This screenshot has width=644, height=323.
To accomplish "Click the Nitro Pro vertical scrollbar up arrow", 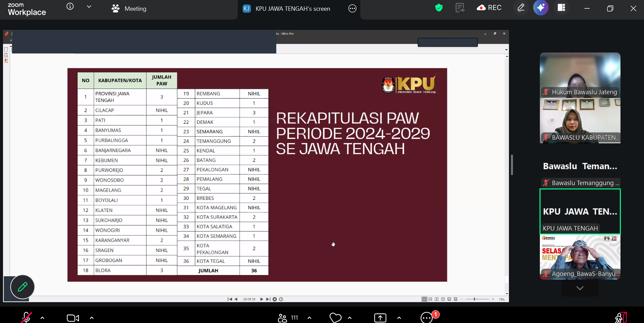I will (507, 57).
